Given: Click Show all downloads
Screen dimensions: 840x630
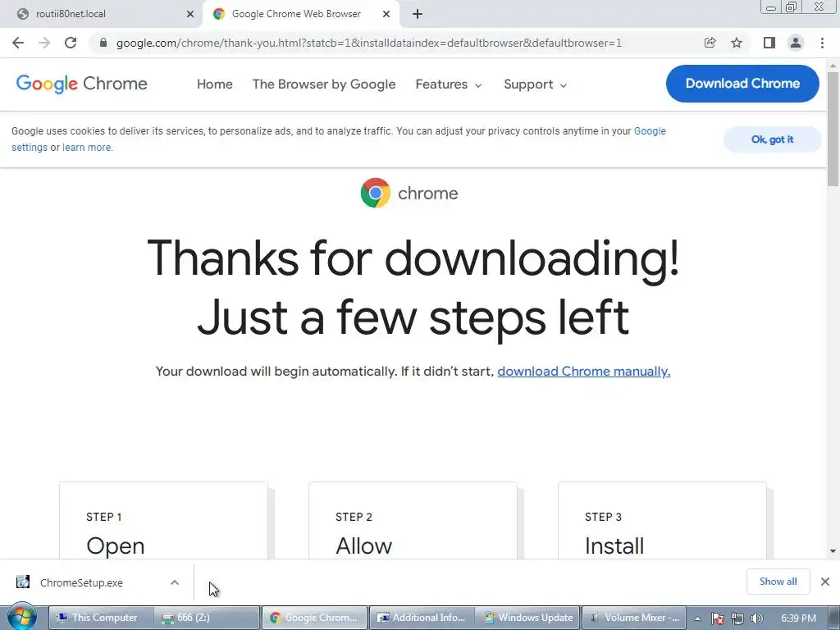Looking at the screenshot, I should [x=778, y=582].
